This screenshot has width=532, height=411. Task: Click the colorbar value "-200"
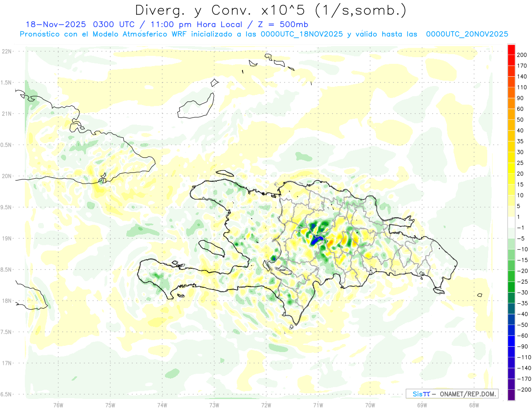tap(524, 390)
